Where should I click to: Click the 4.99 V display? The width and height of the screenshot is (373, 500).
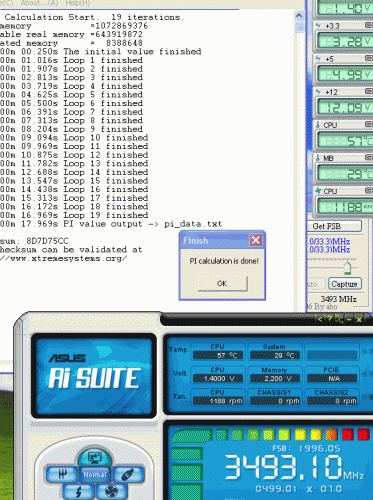pyautogui.click(x=345, y=74)
